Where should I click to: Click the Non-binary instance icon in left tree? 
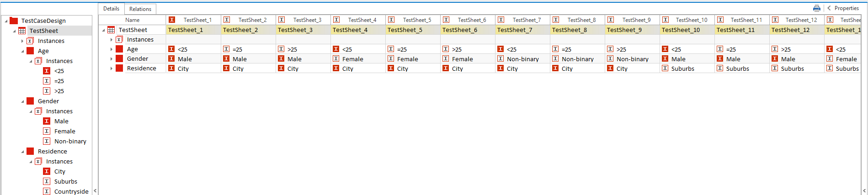pos(47,141)
